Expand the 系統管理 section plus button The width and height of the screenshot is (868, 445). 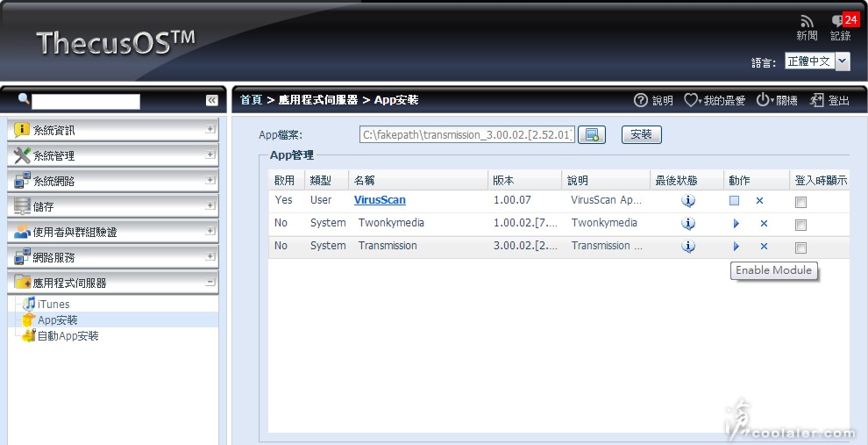point(210,154)
